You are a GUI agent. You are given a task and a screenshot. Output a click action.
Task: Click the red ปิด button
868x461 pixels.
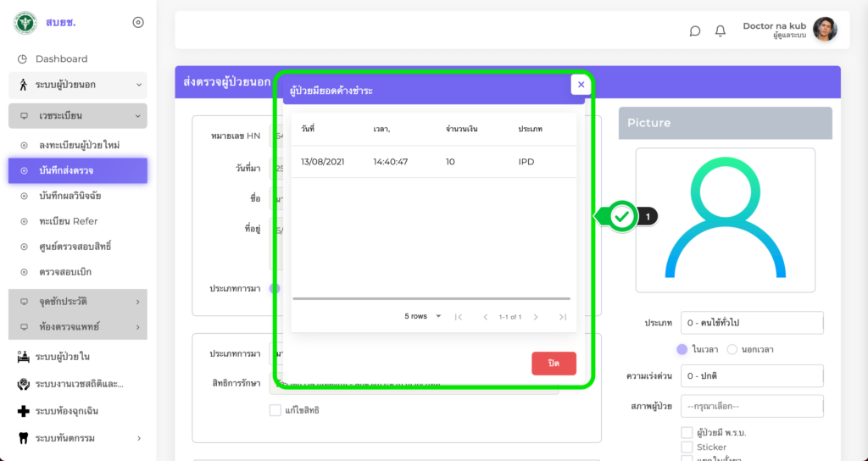554,363
